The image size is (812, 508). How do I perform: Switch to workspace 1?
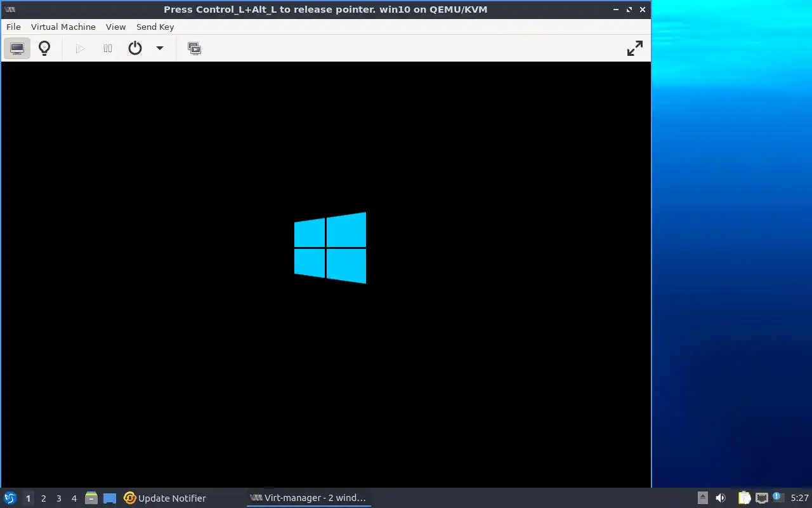[28, 498]
